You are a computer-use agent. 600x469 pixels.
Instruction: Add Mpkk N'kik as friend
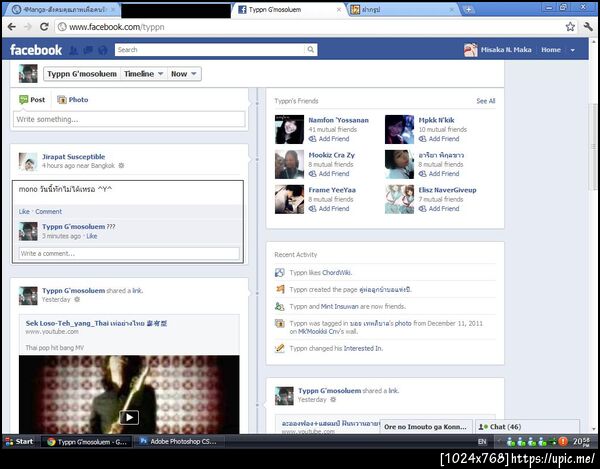point(439,139)
